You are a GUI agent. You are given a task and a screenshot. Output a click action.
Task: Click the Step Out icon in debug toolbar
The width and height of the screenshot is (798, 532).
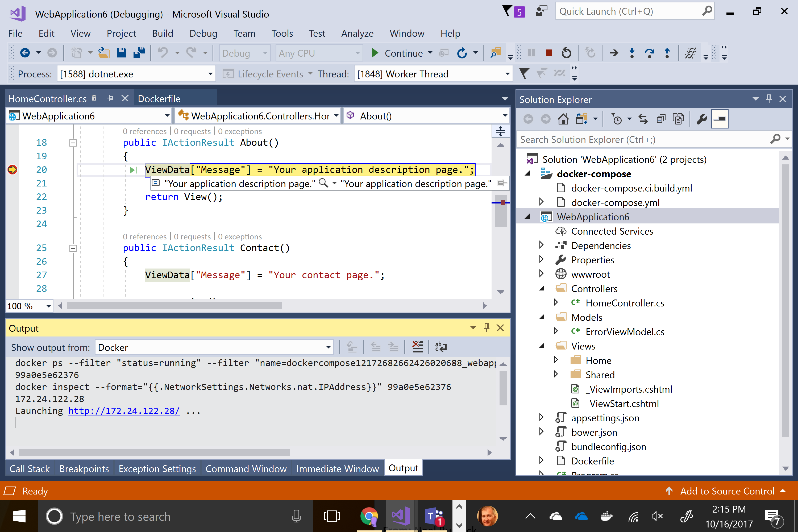[667, 53]
